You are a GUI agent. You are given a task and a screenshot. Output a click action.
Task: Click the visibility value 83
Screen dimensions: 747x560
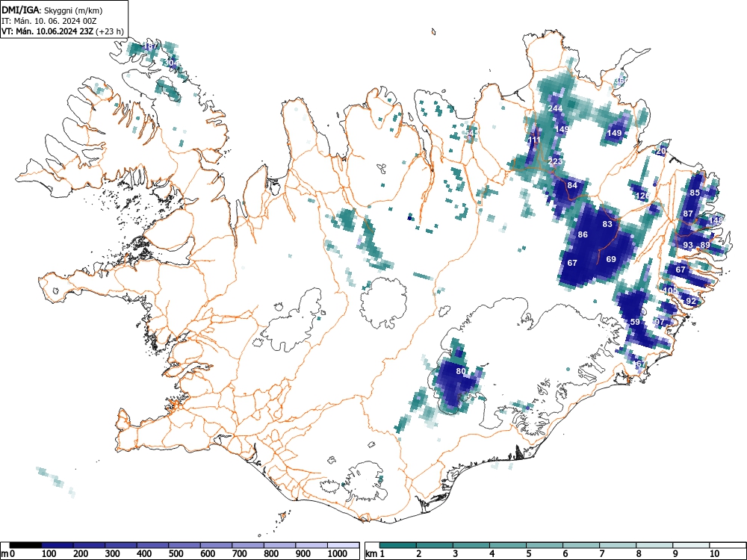pyautogui.click(x=607, y=224)
